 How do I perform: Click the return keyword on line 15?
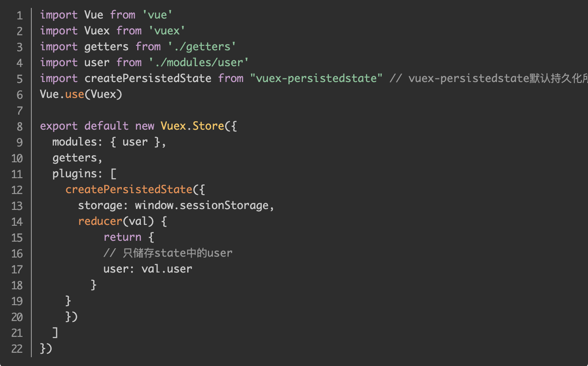(x=122, y=237)
